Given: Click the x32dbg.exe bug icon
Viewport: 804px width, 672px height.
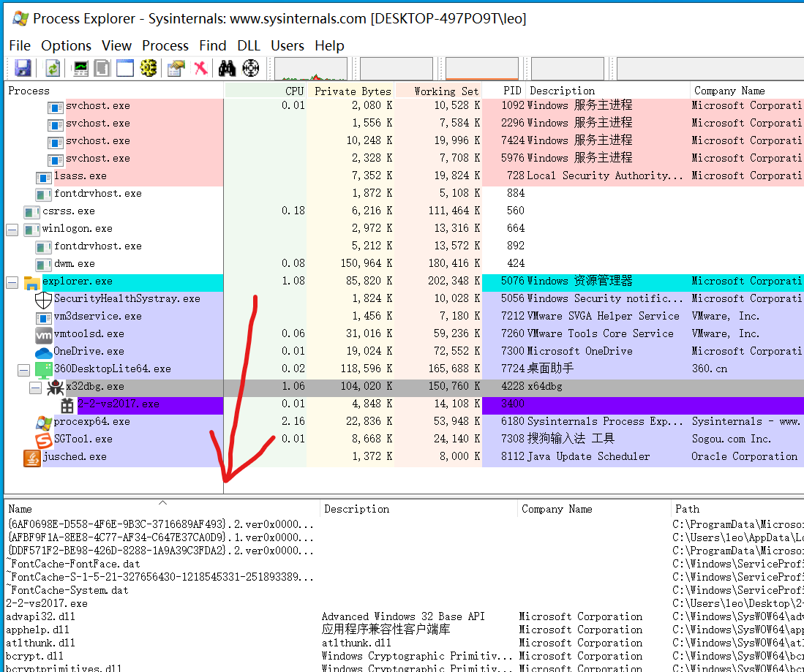Looking at the screenshot, I should [54, 386].
